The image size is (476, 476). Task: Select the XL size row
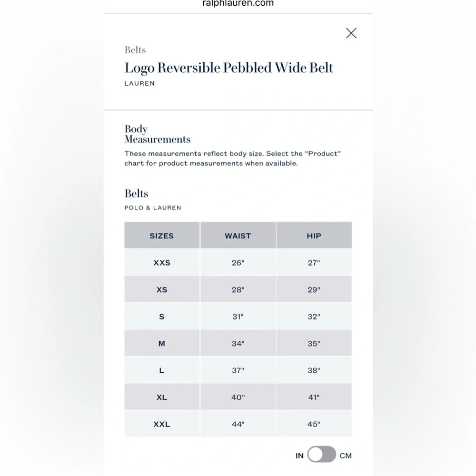pos(238,397)
